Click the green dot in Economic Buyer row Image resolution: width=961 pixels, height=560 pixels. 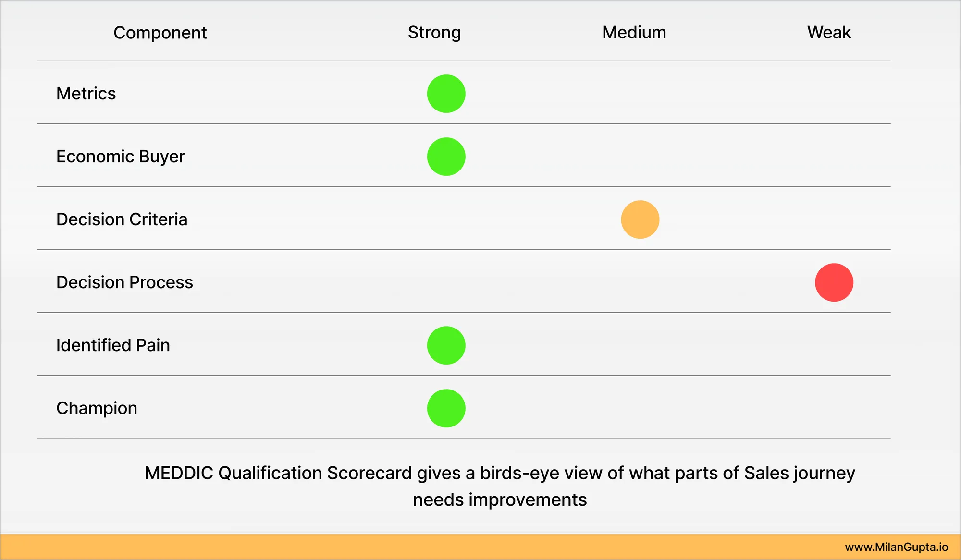[446, 157]
